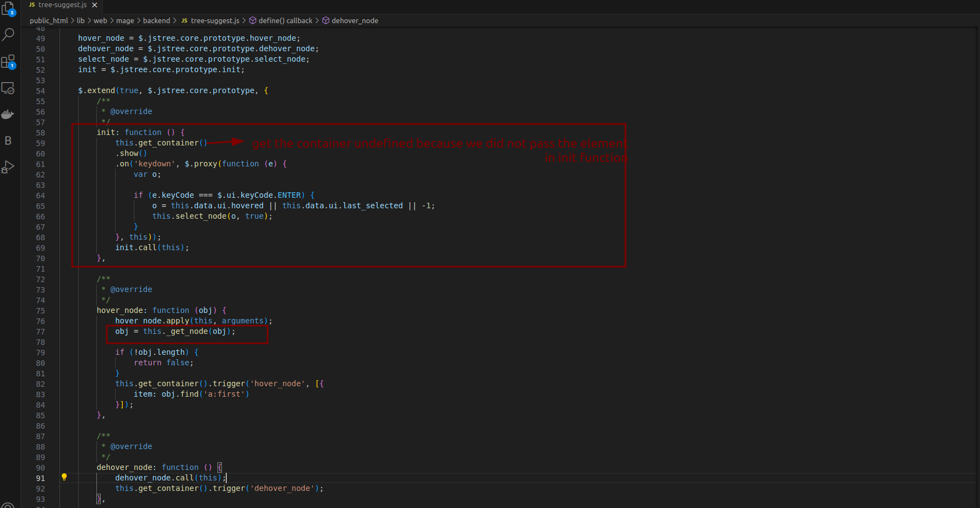
Task: Navigate to public_html via the breadcrumb
Action: tap(48, 20)
